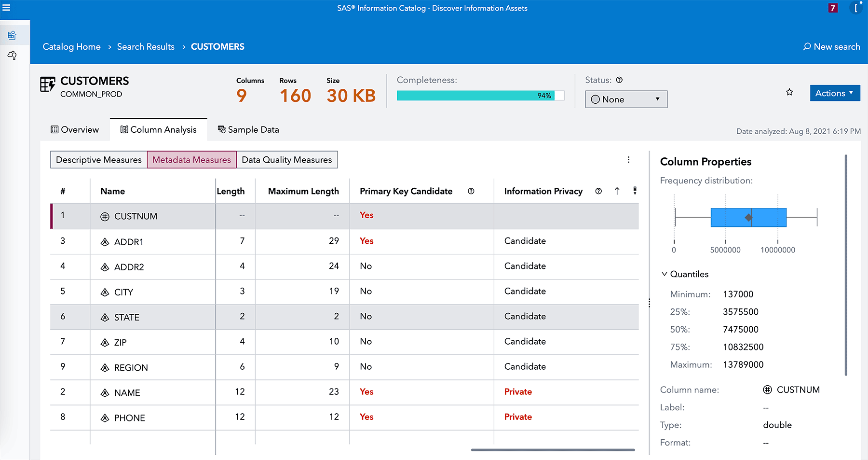The height and width of the screenshot is (460, 868).
Task: Click the COMMON_PROD library name
Action: tap(91, 94)
